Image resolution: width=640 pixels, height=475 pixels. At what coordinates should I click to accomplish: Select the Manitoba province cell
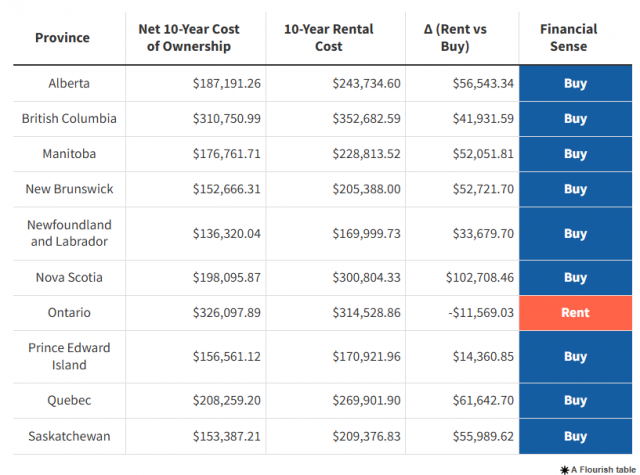[69, 154]
